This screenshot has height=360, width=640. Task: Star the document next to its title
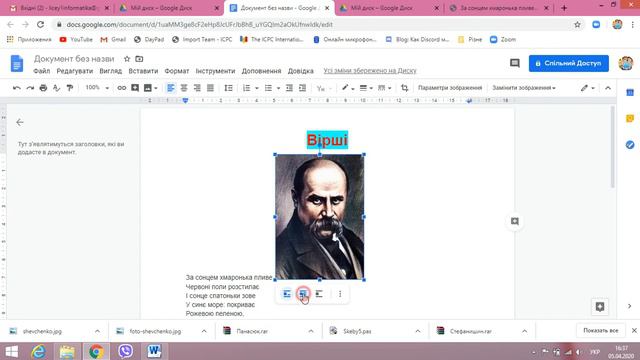click(127, 59)
